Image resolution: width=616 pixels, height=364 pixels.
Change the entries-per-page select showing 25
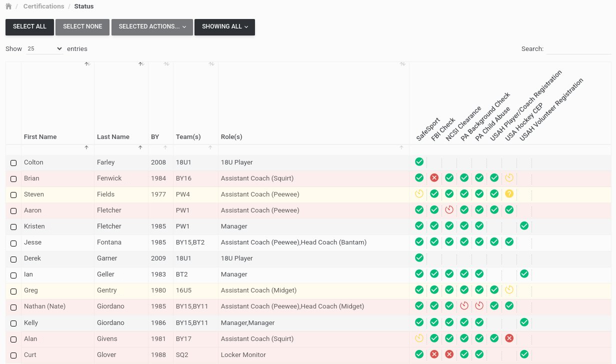click(44, 49)
